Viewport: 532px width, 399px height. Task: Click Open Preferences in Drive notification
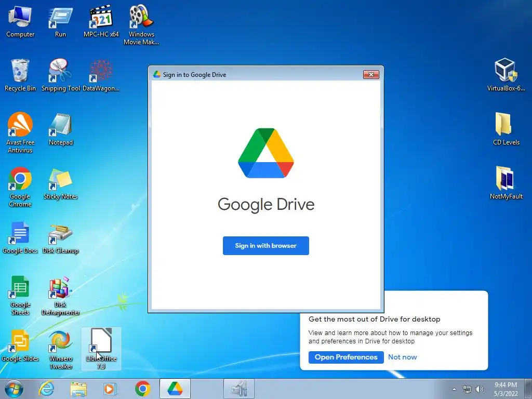pos(346,357)
